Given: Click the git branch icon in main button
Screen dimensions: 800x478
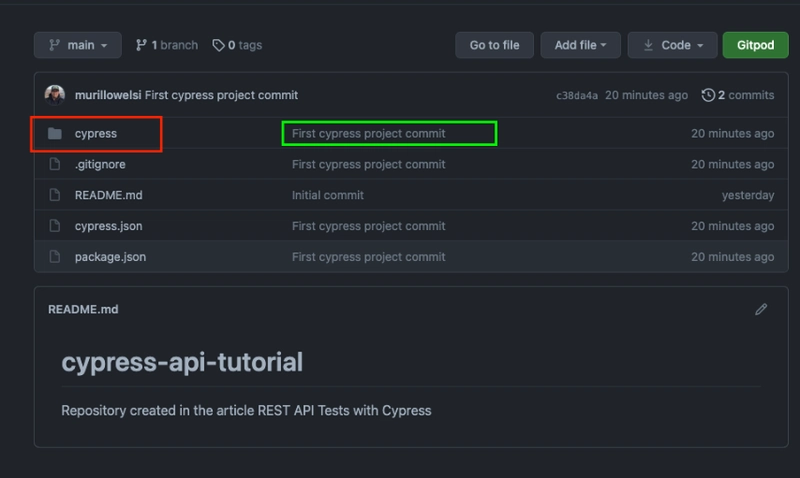Looking at the screenshot, I should click(55, 45).
